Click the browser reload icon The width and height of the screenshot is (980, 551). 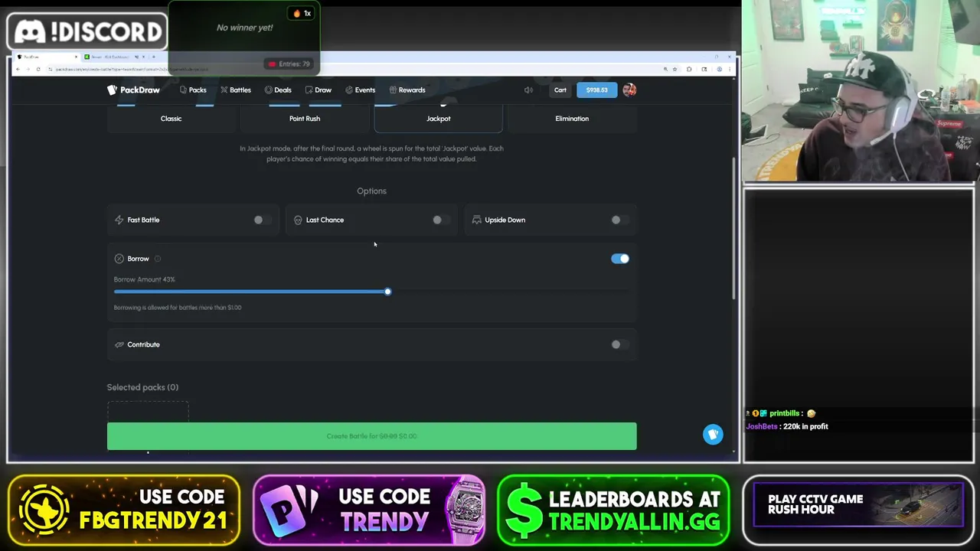pos(38,69)
